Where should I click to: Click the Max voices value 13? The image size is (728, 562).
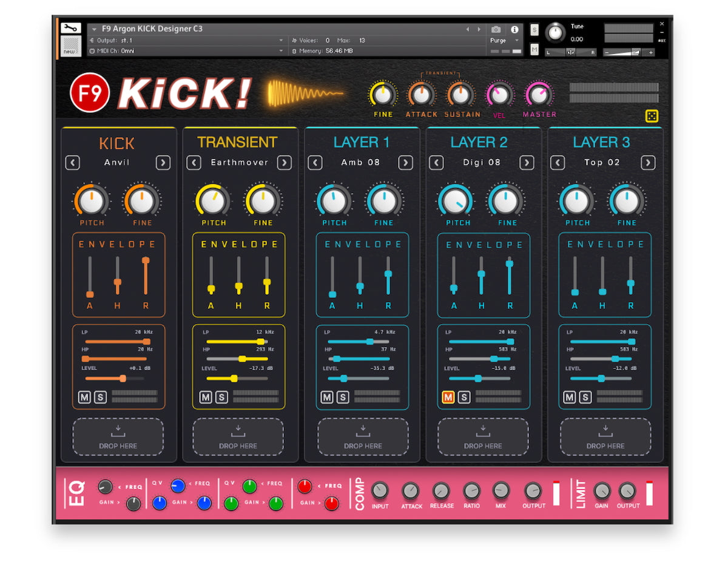(x=362, y=40)
